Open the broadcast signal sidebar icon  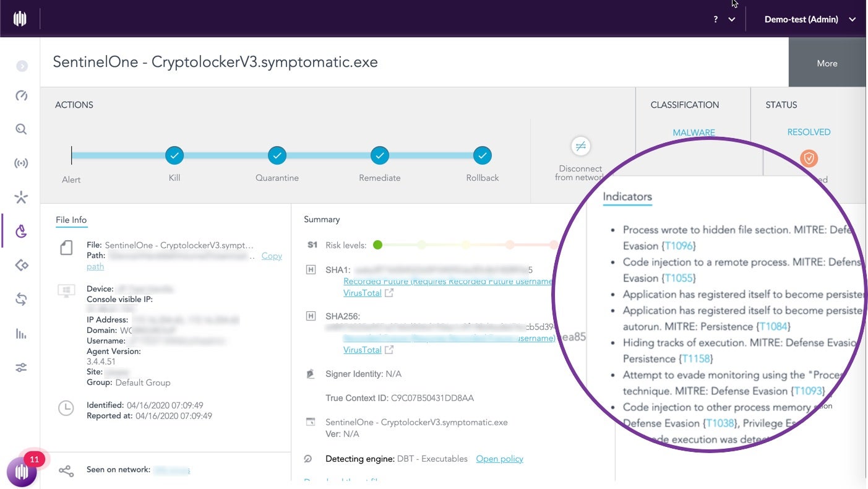(x=21, y=163)
